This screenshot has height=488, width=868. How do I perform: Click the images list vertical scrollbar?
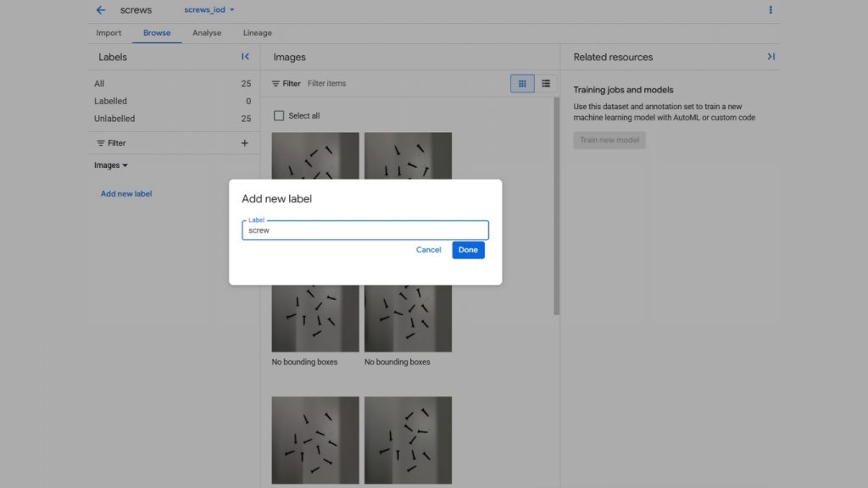point(556,203)
